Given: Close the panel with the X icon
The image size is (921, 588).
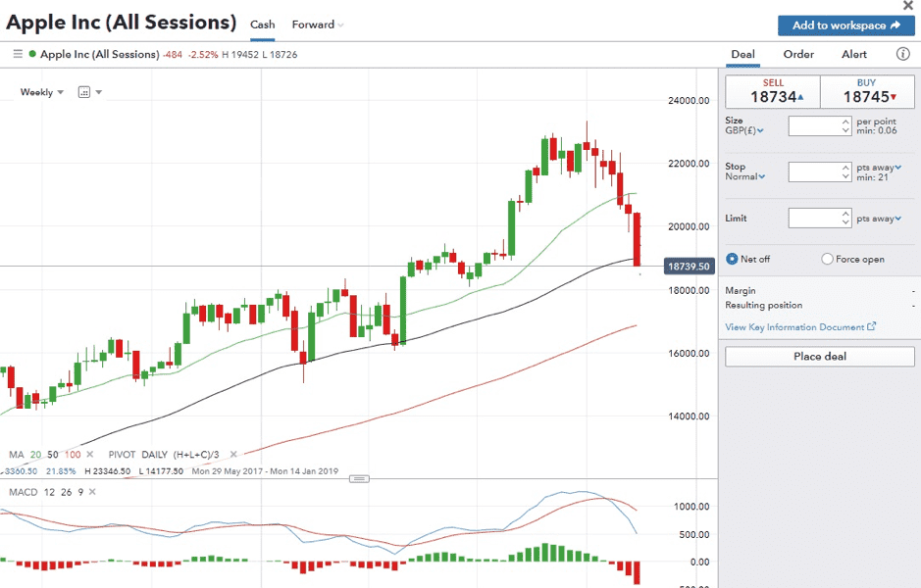Looking at the screenshot, I should (908, 6).
